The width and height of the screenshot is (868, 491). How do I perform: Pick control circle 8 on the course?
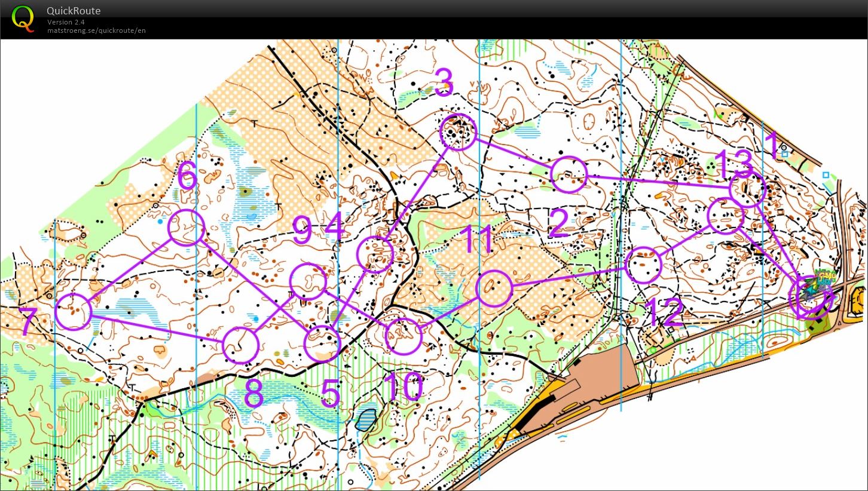click(240, 345)
